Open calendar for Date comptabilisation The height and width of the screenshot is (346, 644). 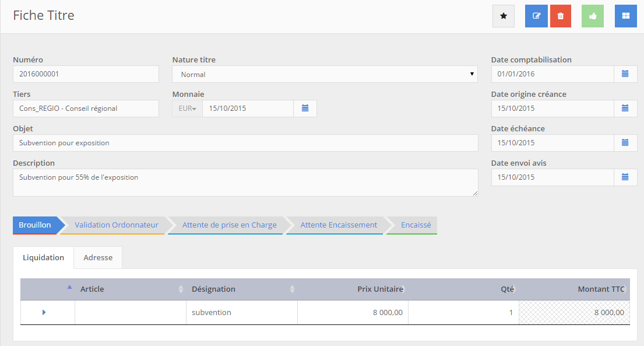tap(625, 74)
